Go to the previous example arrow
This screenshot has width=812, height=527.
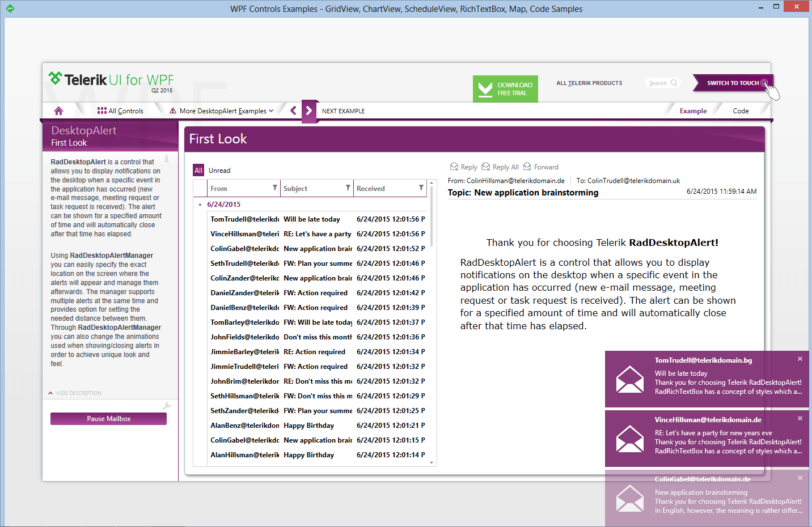pyautogui.click(x=293, y=110)
